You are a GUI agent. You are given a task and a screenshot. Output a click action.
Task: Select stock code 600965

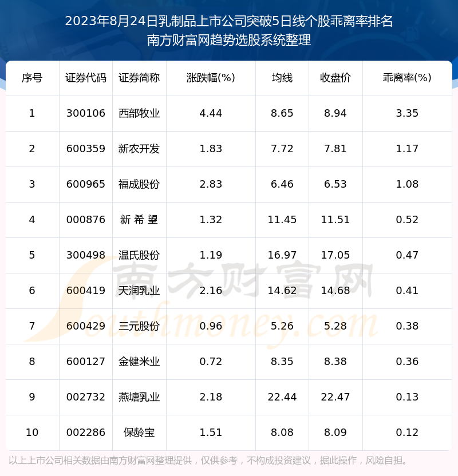(x=86, y=184)
